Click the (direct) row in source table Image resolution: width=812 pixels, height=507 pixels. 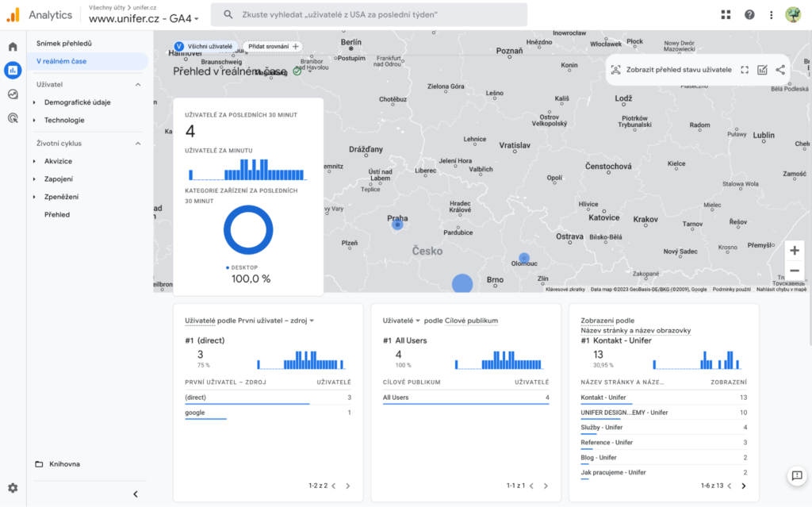(268, 397)
